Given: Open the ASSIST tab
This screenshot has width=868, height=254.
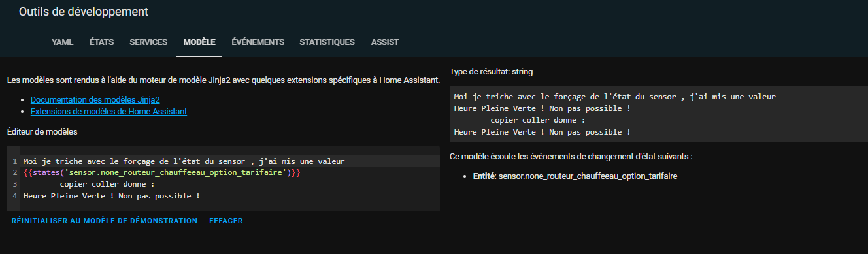Looking at the screenshot, I should pos(385,42).
